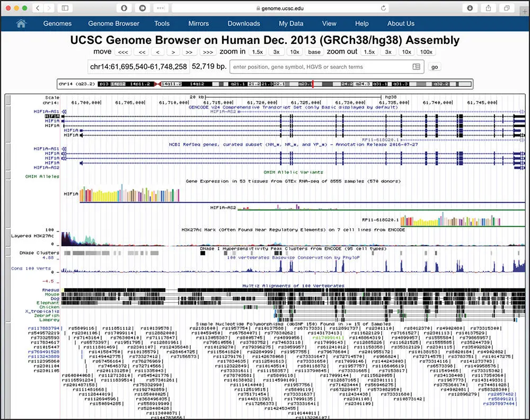
Task: Move far right with >>> button
Action: [x=208, y=52]
